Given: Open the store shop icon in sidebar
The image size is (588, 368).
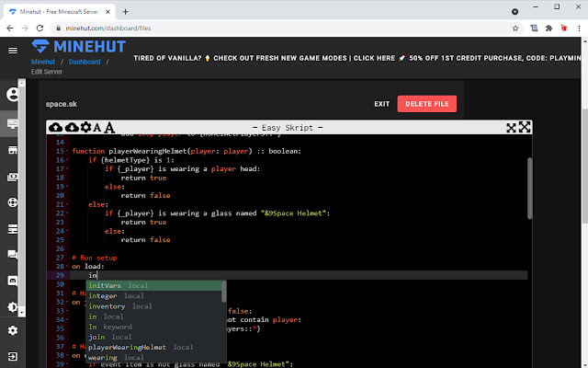Looking at the screenshot, I should coord(13,150).
